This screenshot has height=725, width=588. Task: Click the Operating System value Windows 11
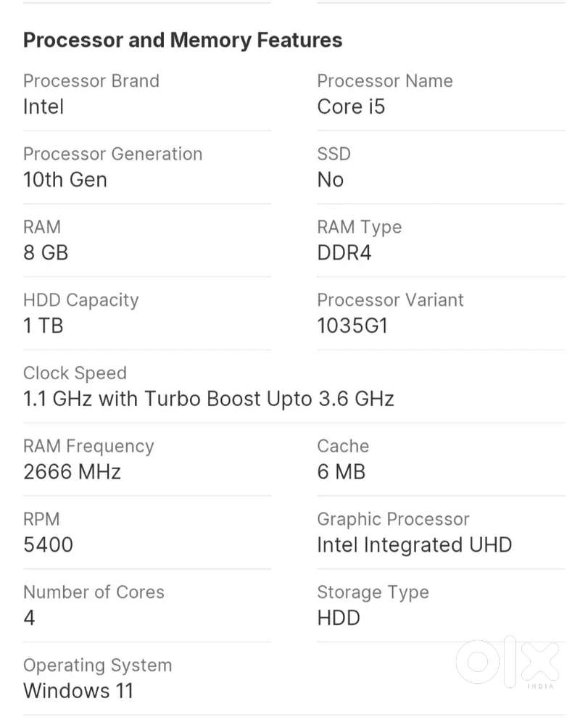pyautogui.click(x=78, y=691)
